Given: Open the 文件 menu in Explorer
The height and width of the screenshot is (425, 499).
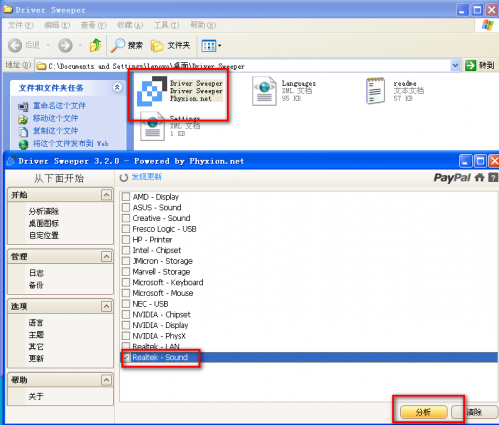Looking at the screenshot, I should click(21, 25).
